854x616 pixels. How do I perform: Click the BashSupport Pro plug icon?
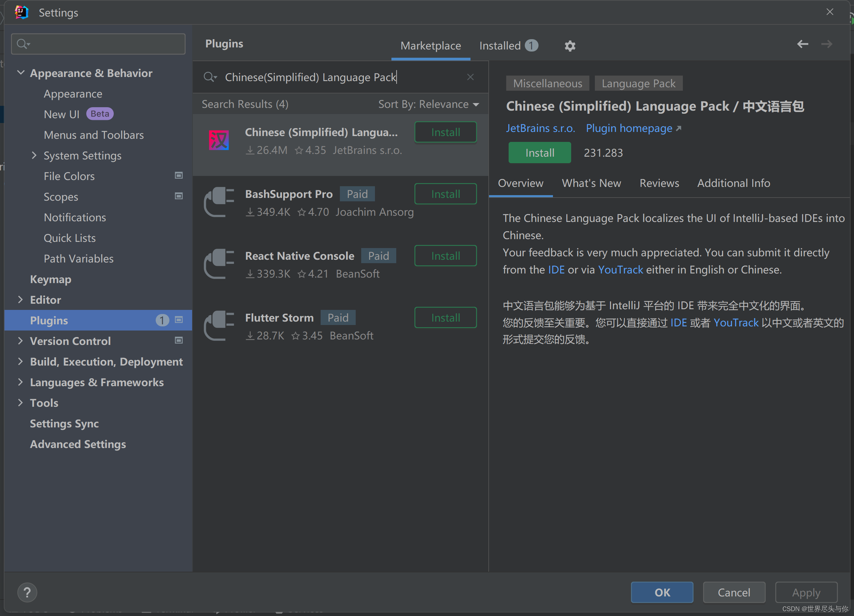click(219, 202)
